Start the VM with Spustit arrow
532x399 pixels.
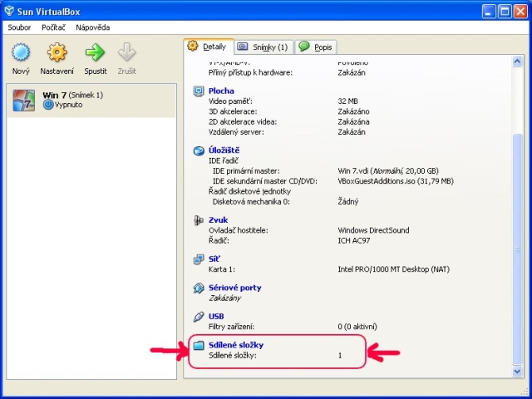click(95, 52)
